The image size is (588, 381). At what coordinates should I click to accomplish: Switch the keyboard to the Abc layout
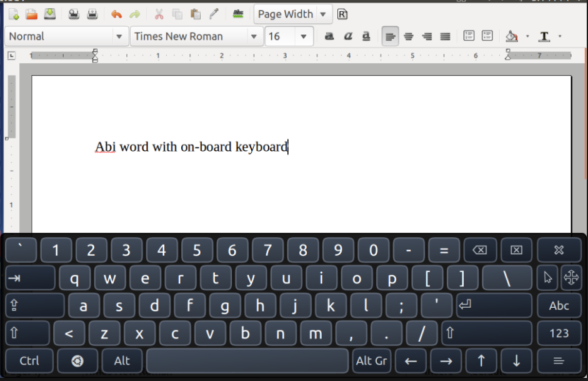pyautogui.click(x=559, y=305)
